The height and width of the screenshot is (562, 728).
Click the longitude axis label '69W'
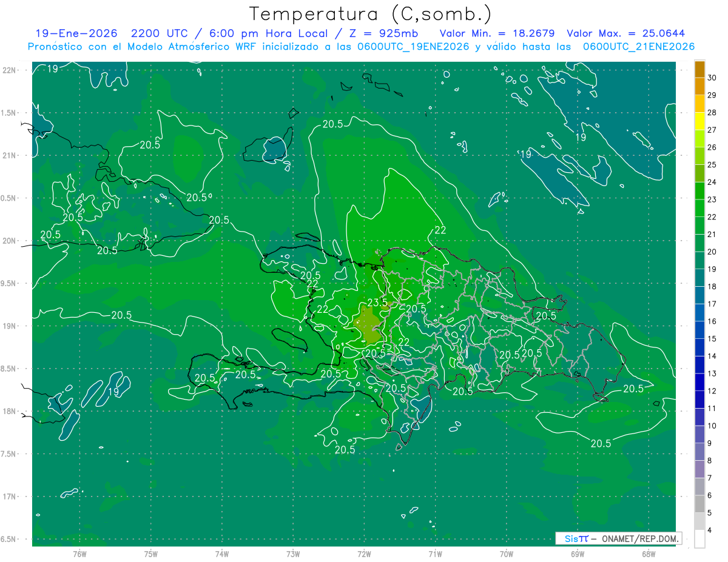tap(577, 554)
